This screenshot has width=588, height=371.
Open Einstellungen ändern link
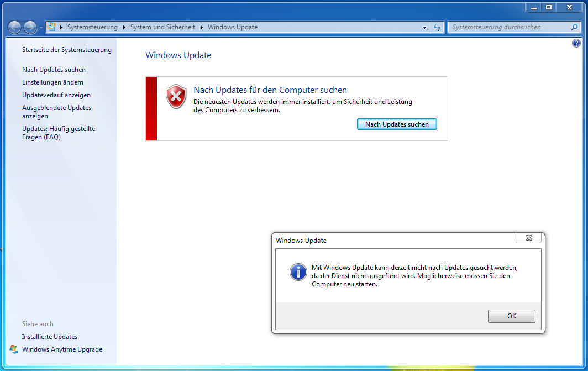53,82
